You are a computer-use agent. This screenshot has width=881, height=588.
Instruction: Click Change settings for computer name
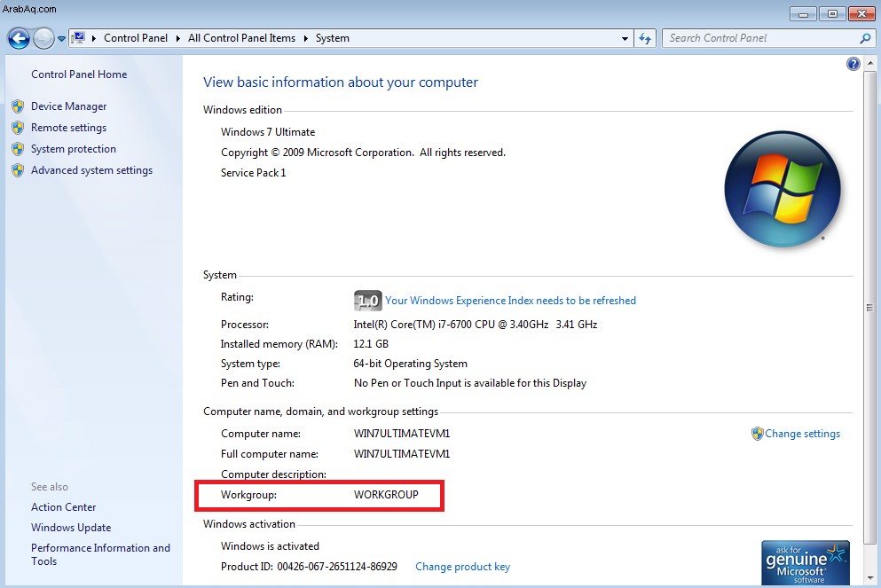[802, 434]
